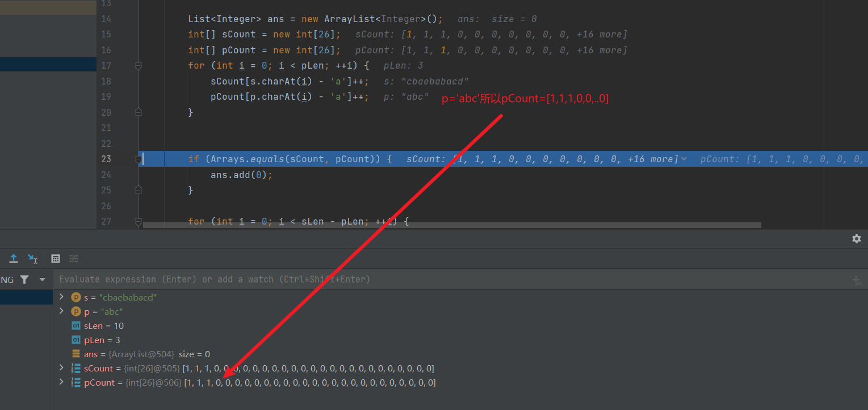The image size is (868, 410).
Task: Click the array icon beside pCount variable
Action: pyautogui.click(x=76, y=383)
